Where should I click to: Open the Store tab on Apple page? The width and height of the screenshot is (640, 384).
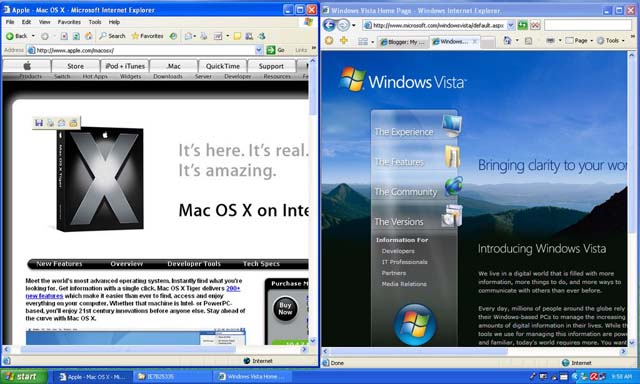[76, 66]
